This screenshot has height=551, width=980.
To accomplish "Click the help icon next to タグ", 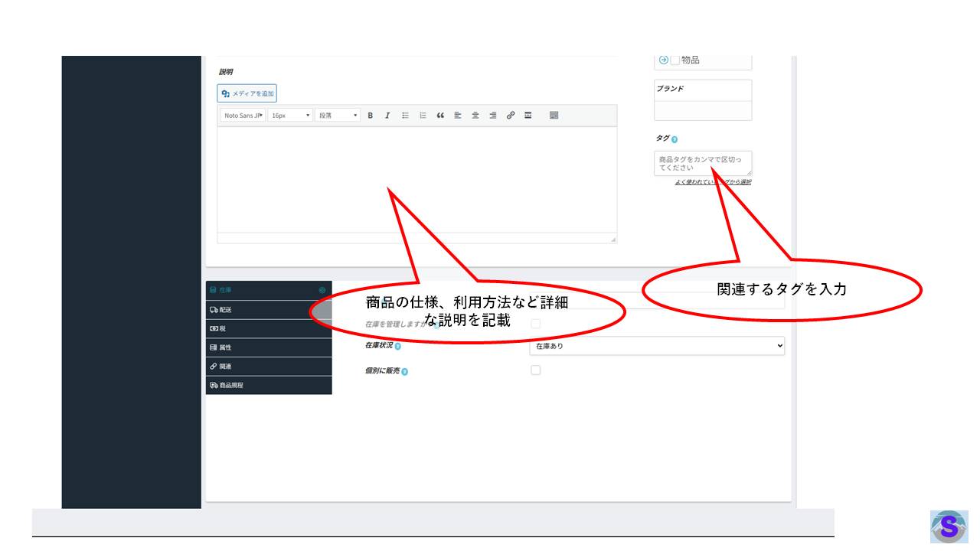I will coord(675,139).
